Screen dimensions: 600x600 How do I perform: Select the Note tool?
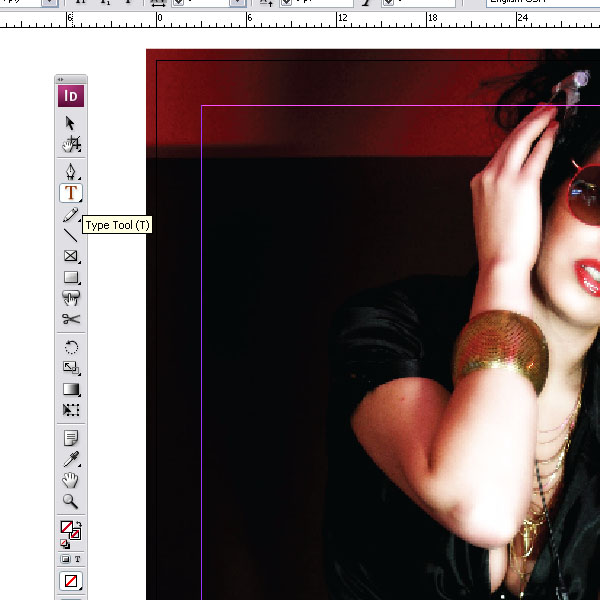[x=71, y=438]
